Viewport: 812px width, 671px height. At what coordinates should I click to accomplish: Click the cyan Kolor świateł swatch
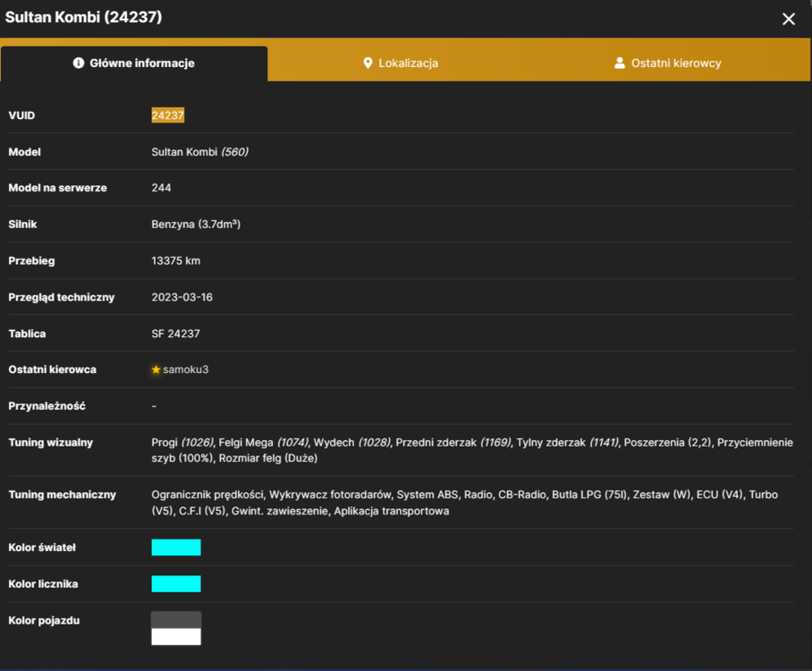tap(176, 548)
